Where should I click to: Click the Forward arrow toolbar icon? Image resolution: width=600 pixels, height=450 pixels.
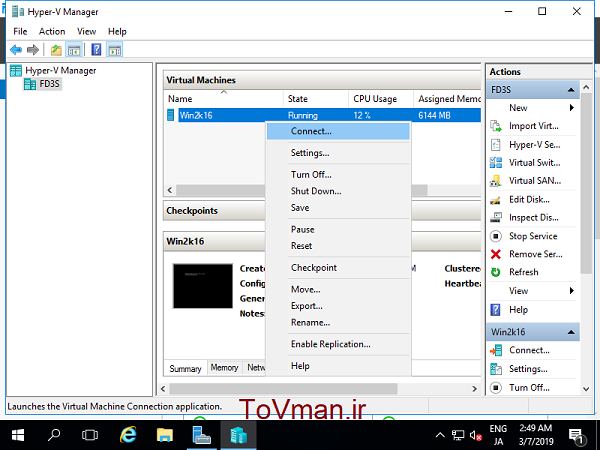click(x=33, y=50)
